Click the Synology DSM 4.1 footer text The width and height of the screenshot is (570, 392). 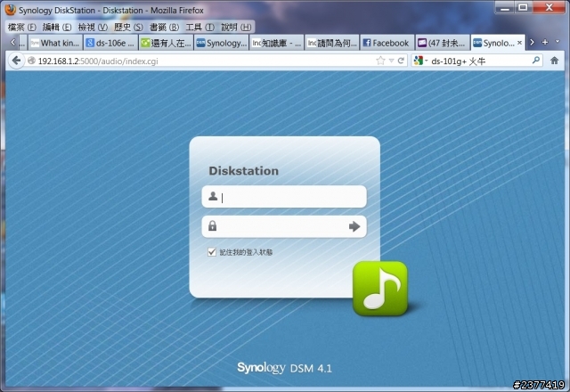[284, 368]
